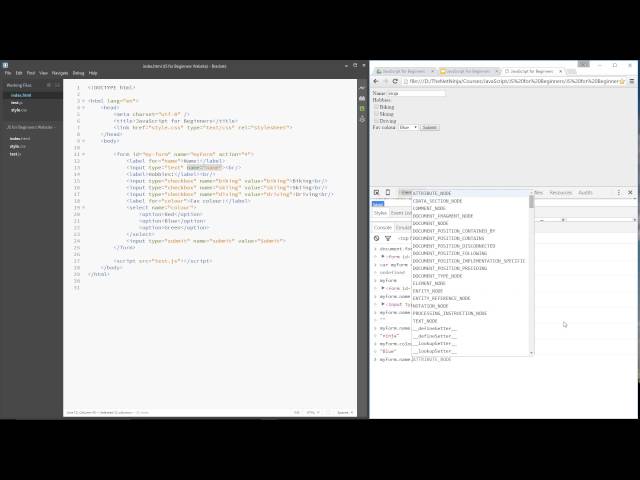640x480 pixels.
Task: Tick the Biking checkbox
Action: [376, 107]
